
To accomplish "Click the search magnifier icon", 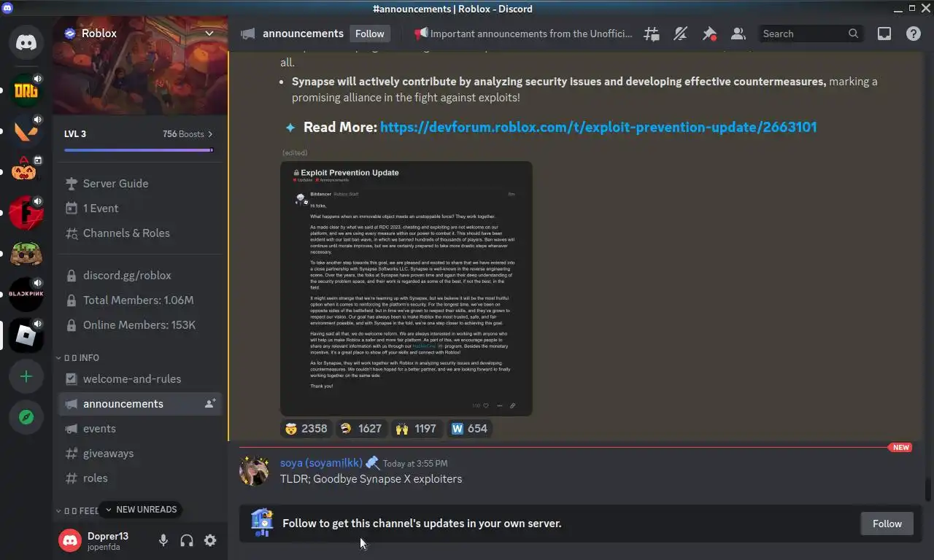I will [854, 34].
